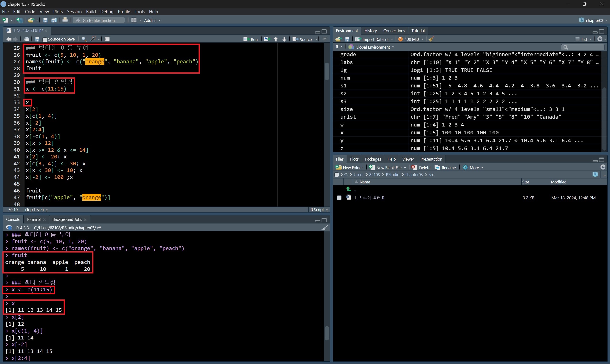Clear the console with the broom icon
The height and width of the screenshot is (364, 610).
click(x=325, y=228)
